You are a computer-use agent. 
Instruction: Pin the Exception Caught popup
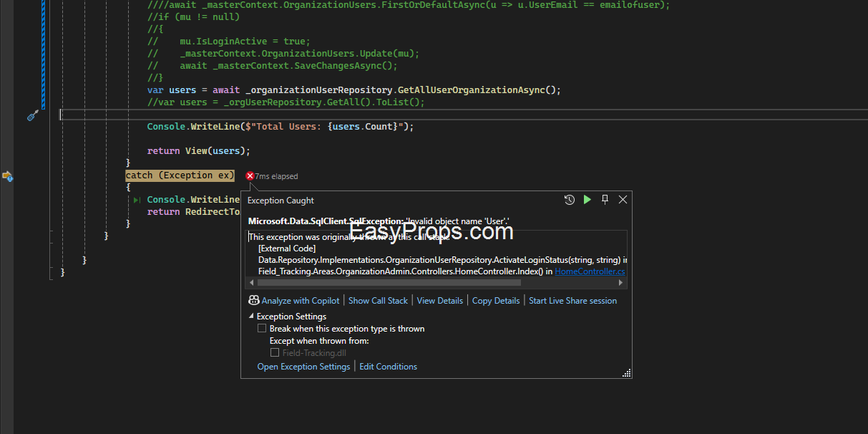point(605,200)
